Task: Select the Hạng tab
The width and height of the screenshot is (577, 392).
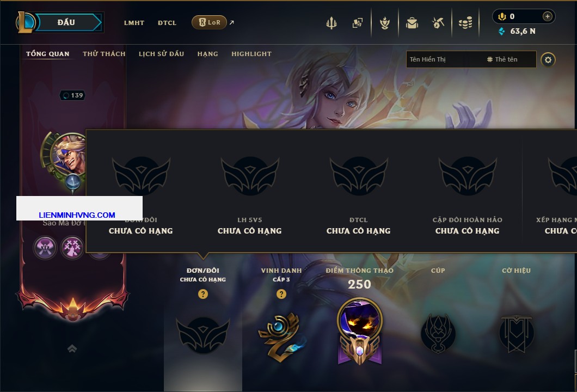Action: (207, 54)
